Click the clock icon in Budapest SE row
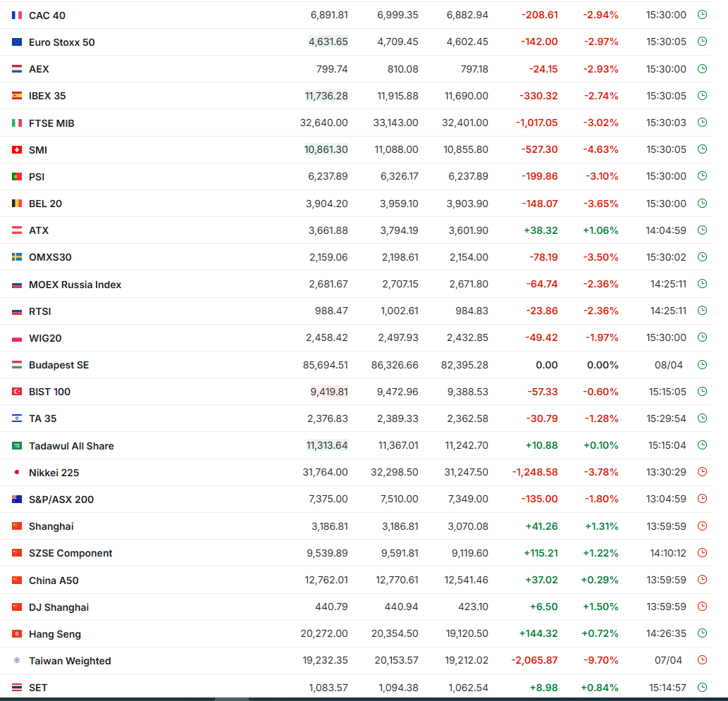728x701 pixels. [703, 365]
